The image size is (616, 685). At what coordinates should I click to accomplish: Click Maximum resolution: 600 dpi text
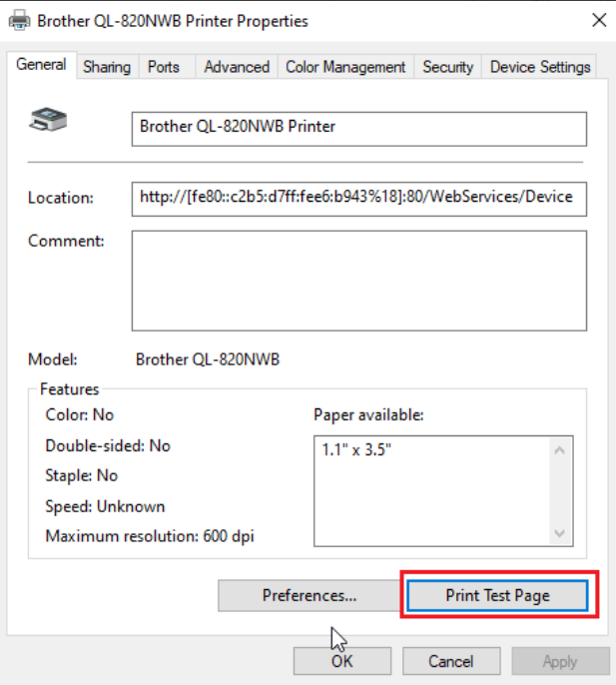[x=150, y=536]
